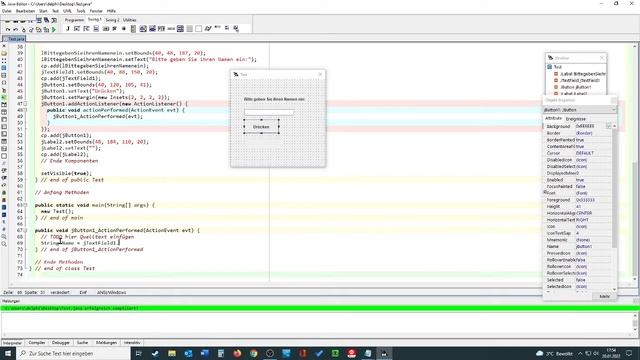Image resolution: width=640 pixels, height=360 pixels.
Task: Click the Enabled property value true
Action: pyautogui.click(x=593, y=180)
